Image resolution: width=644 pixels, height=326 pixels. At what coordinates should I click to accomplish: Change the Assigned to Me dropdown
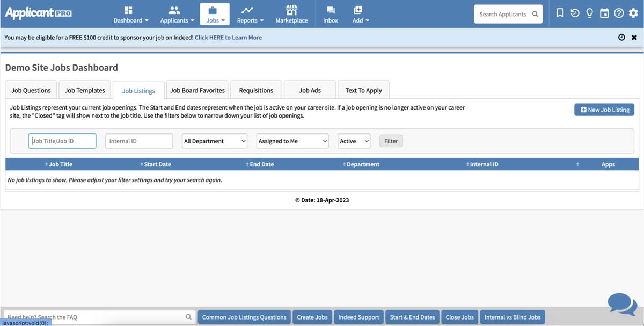292,141
